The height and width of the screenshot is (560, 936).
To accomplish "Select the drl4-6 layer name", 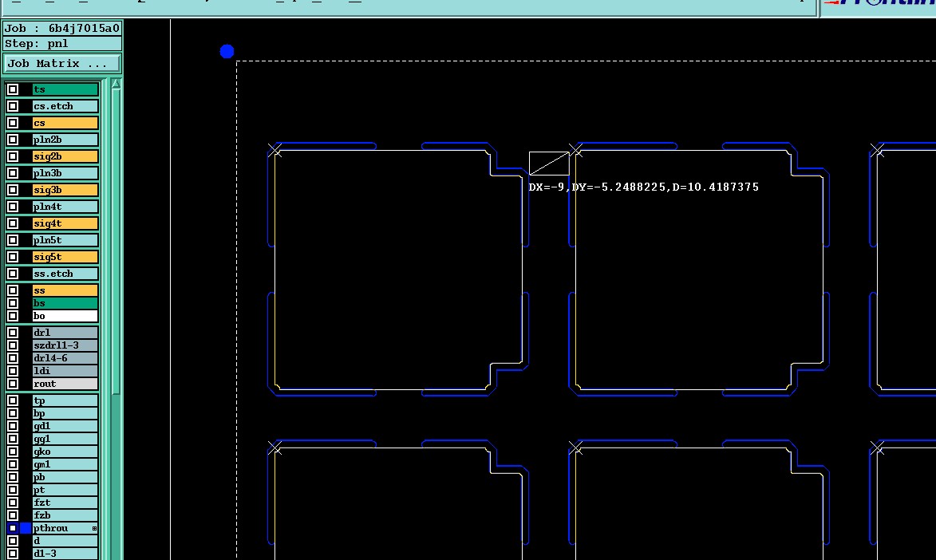I will 65,358.
